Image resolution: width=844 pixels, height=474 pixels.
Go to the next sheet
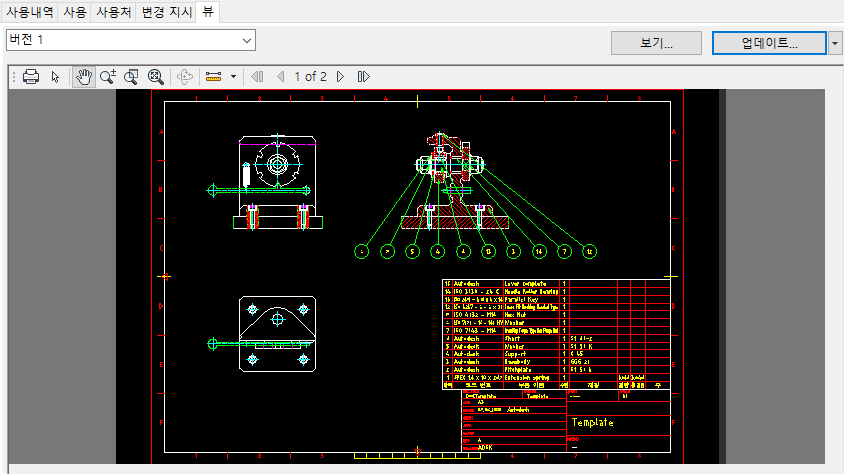tap(341, 77)
